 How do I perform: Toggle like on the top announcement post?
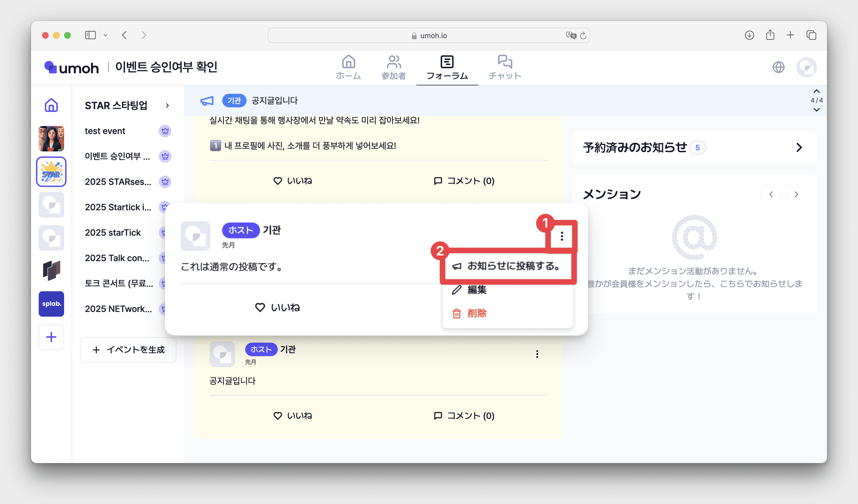click(293, 181)
